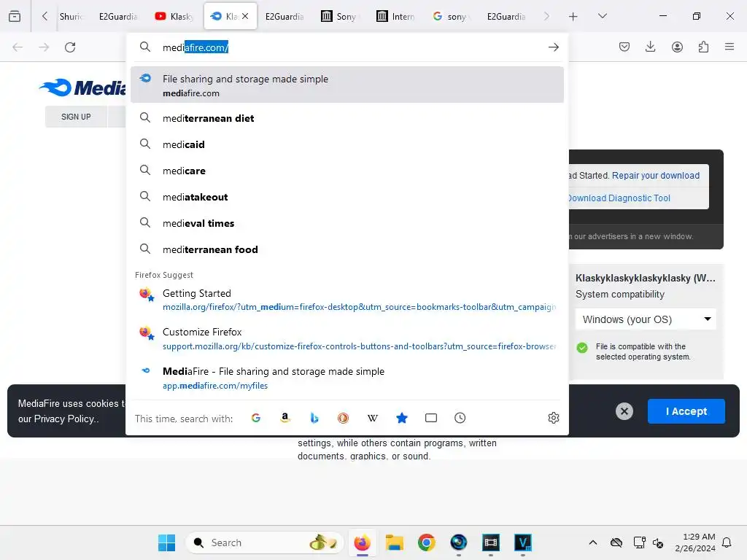Switch to the Intern archive tab
The image size is (747, 560).
point(395,17)
